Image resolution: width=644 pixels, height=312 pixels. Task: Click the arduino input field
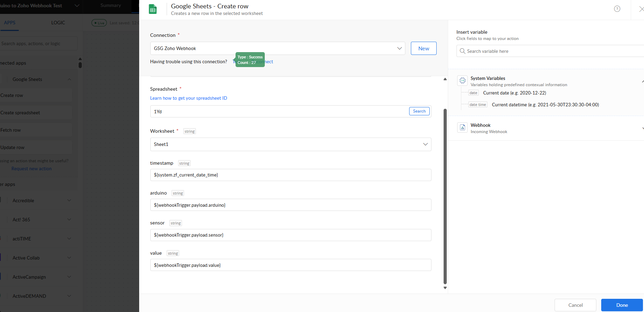click(291, 205)
